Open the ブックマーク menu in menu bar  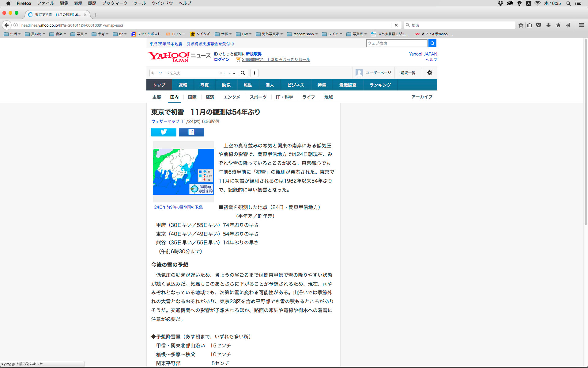click(x=115, y=3)
